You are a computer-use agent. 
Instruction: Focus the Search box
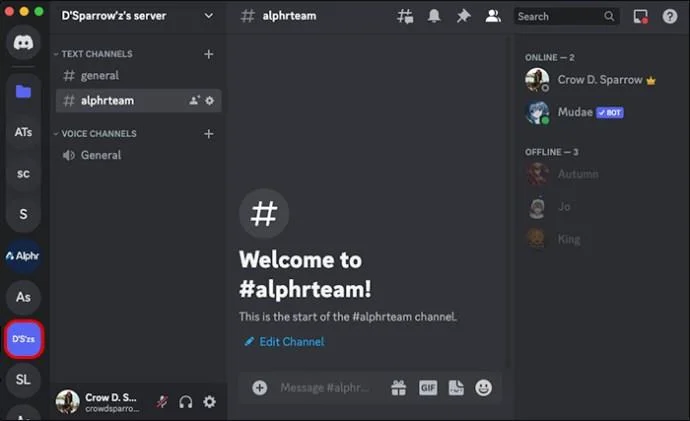click(558, 16)
